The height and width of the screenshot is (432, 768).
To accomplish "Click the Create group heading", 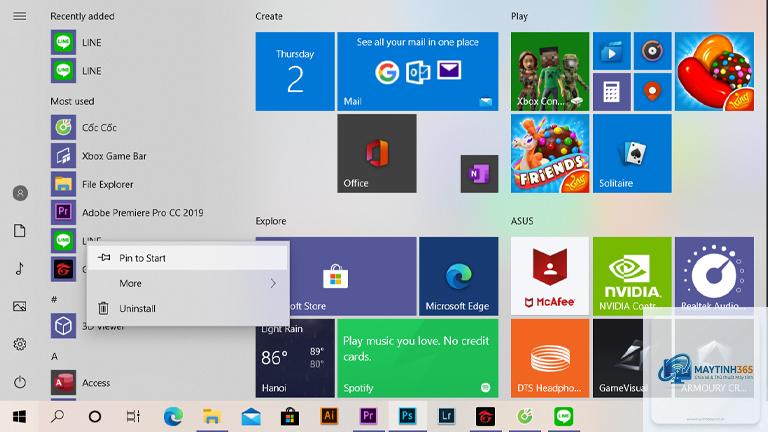I will [269, 16].
